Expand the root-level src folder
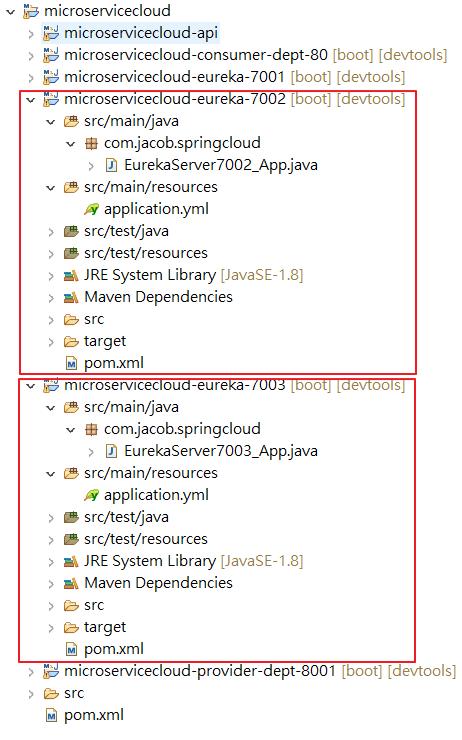Image resolution: width=462 pixels, height=740 pixels. pyautogui.click(x=31, y=694)
